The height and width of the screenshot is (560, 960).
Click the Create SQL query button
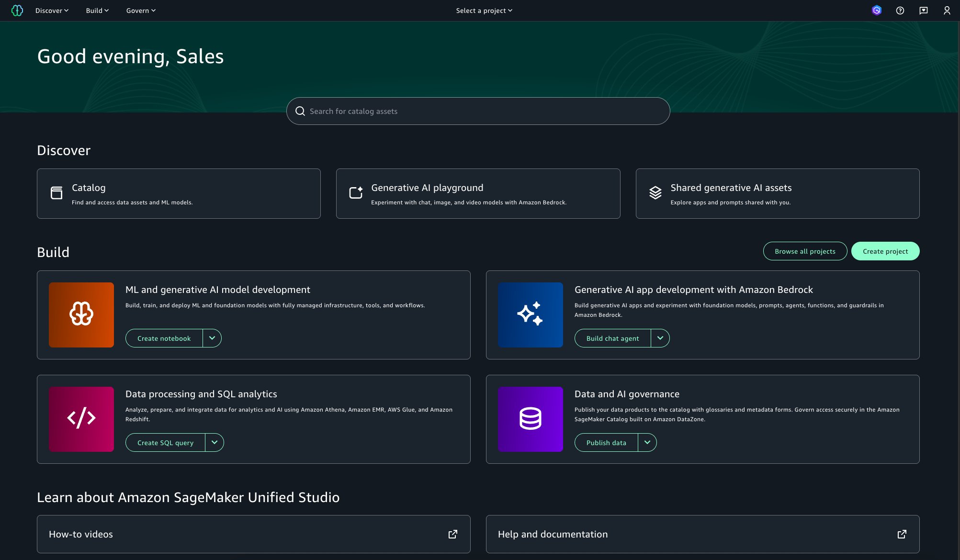(x=165, y=443)
